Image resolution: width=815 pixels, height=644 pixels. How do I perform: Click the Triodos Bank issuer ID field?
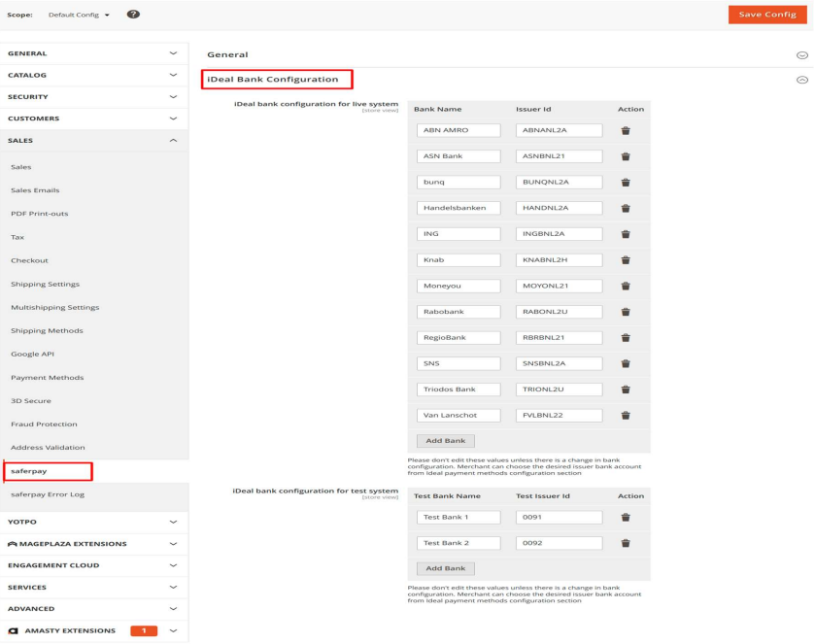557,389
